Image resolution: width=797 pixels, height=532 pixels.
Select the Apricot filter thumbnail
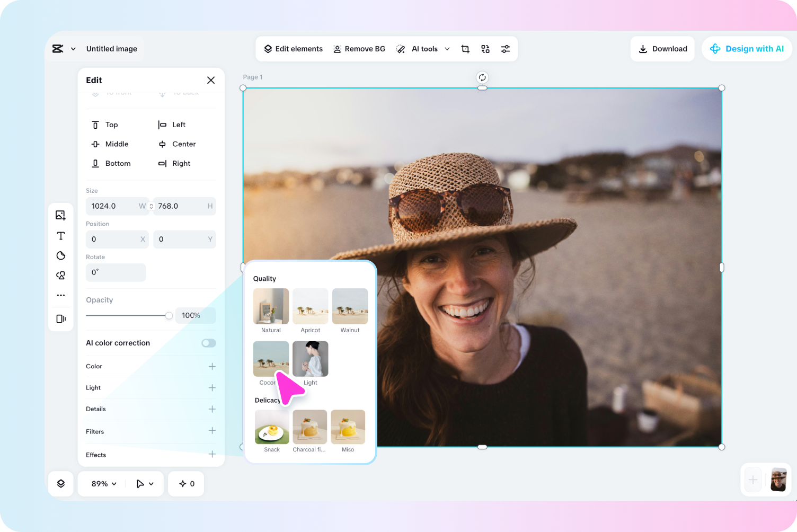[x=311, y=306]
